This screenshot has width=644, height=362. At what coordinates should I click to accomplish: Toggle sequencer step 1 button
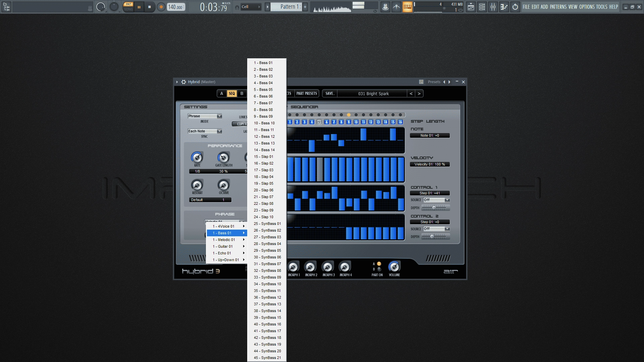290,122
